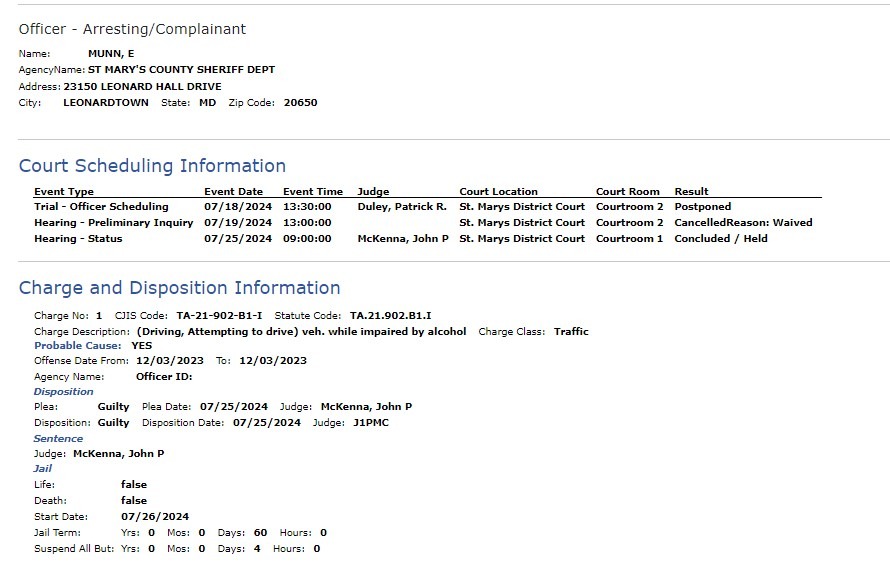The width and height of the screenshot is (890, 568).
Task: Click the Sentence section label
Action: [58, 439]
